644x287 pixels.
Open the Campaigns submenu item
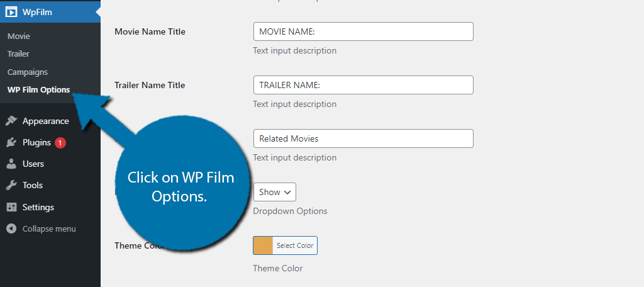28,72
